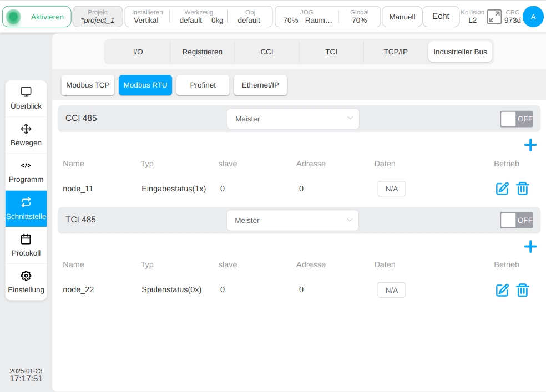
Task: Click the TCI 485 section label
Action: coord(81,220)
